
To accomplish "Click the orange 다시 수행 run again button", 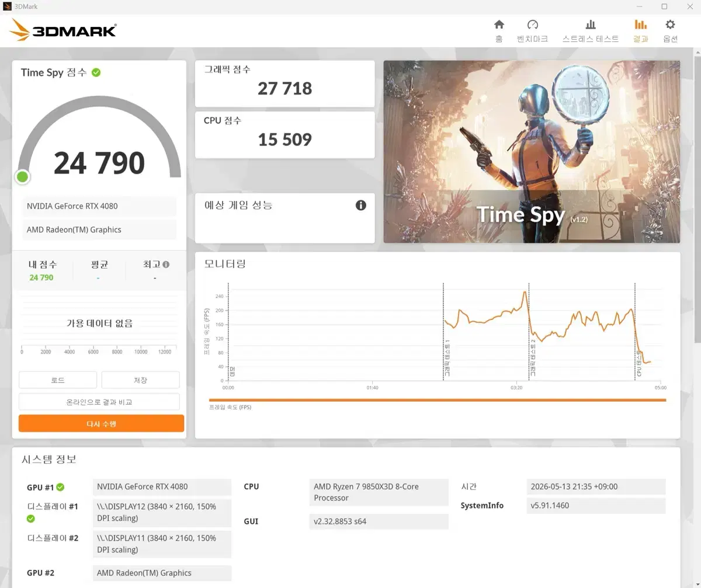I will click(x=101, y=423).
